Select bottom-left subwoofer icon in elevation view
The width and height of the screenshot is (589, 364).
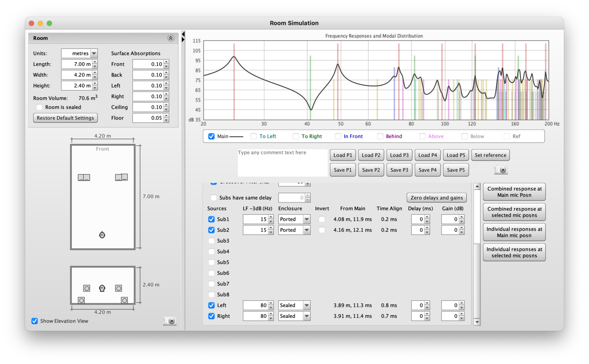point(81,300)
